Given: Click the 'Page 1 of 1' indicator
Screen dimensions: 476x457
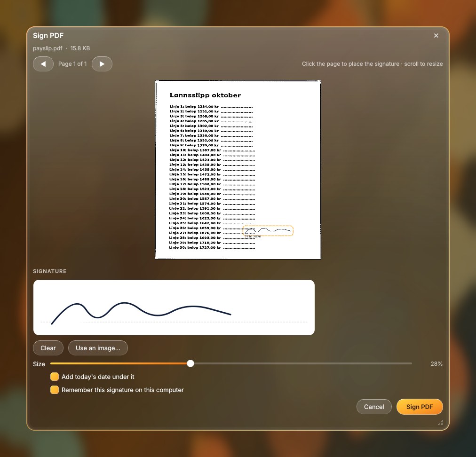Looking at the screenshot, I should pos(72,64).
